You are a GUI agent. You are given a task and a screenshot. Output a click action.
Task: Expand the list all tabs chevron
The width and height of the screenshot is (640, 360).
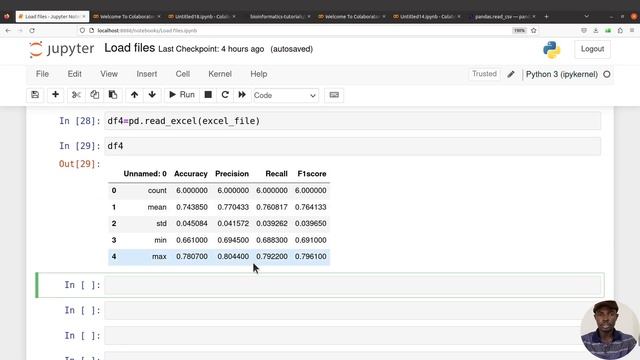pos(586,16)
